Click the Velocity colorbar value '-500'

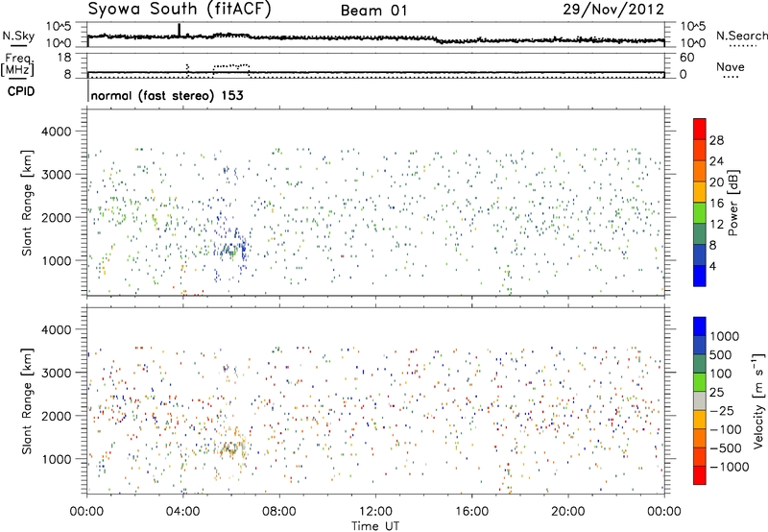725,447
